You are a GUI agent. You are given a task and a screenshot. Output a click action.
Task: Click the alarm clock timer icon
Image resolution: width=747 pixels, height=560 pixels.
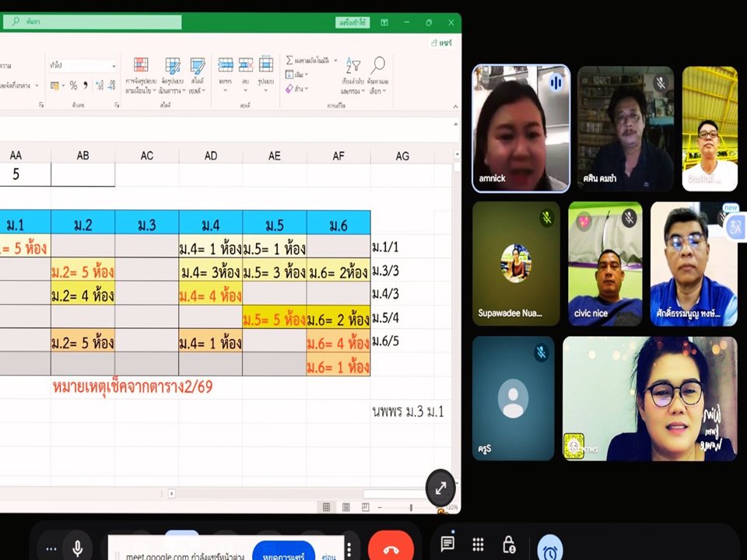550,550
